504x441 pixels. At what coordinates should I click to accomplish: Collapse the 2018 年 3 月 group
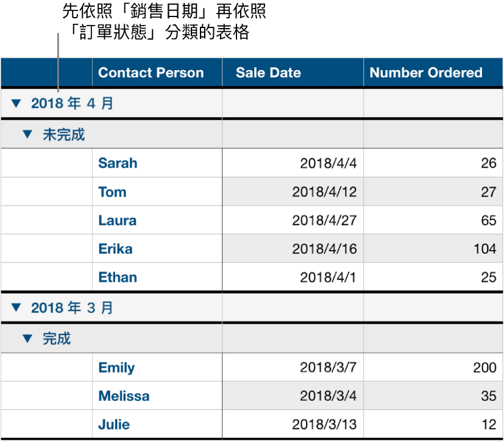16,308
